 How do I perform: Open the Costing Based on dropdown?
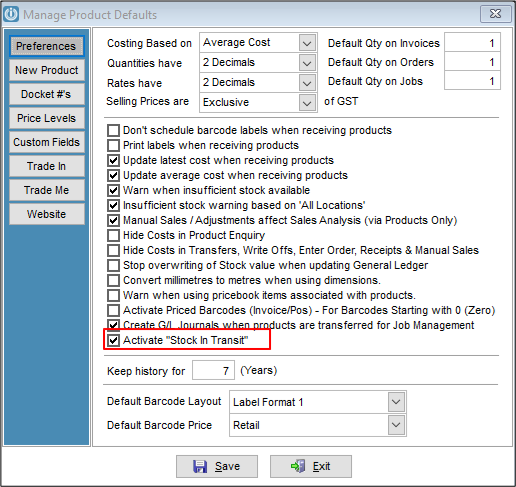coord(307,43)
